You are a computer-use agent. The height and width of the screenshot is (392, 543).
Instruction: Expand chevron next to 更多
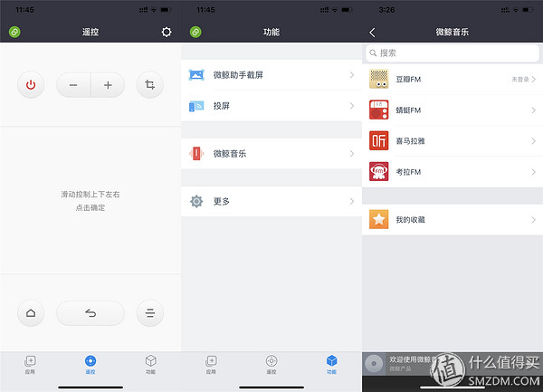coord(352,201)
